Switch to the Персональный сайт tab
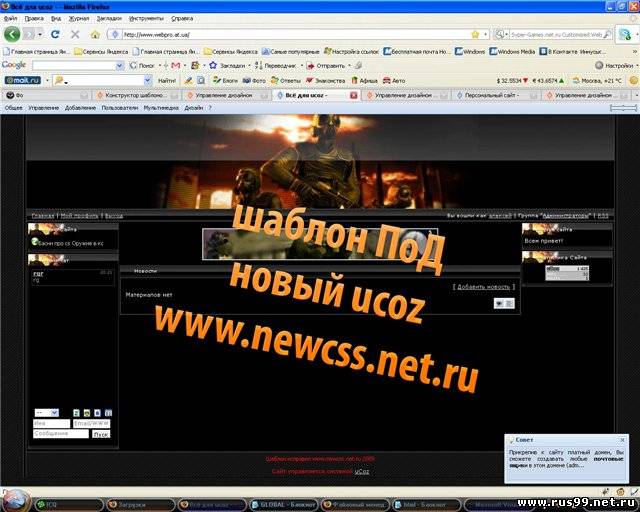Image resolution: width=640 pixels, height=512 pixels. pos(497,95)
